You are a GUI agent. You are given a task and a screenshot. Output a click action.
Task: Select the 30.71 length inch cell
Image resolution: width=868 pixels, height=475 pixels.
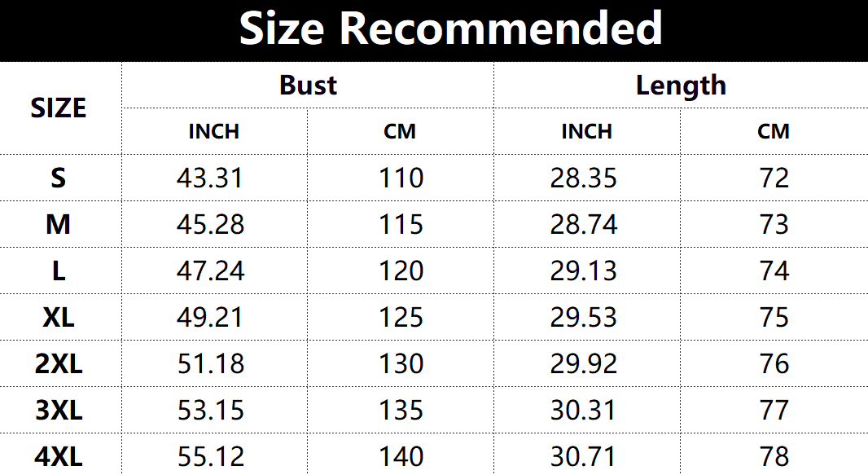tap(584, 457)
